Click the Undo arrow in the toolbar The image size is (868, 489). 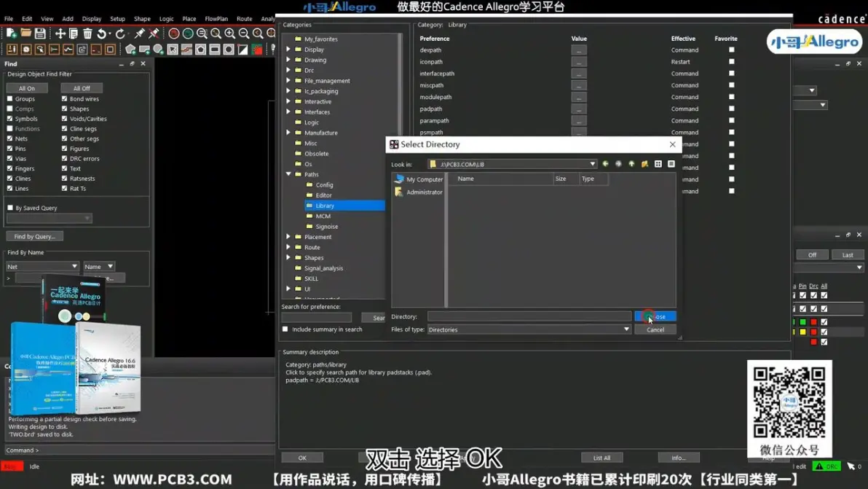pyautogui.click(x=102, y=34)
